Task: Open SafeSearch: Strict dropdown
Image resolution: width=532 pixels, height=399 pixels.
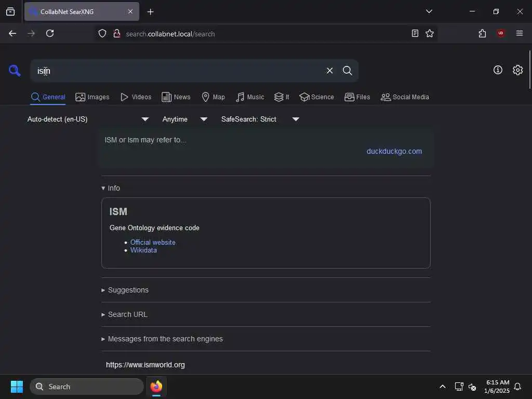Action: tap(260, 119)
